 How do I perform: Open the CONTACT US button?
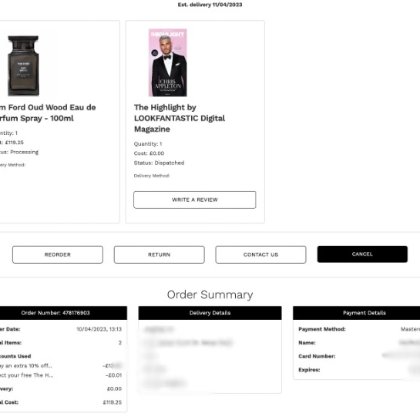pyautogui.click(x=261, y=255)
